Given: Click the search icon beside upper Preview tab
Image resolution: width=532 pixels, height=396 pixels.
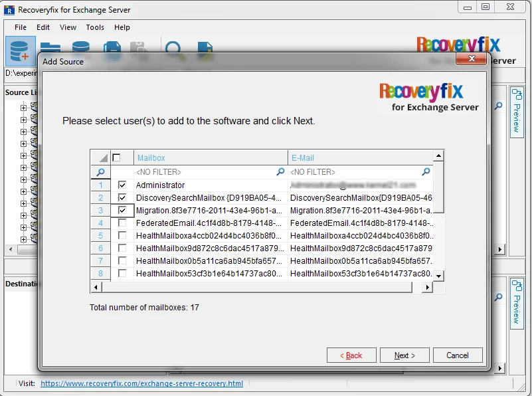Looking at the screenshot, I should tap(498, 106).
